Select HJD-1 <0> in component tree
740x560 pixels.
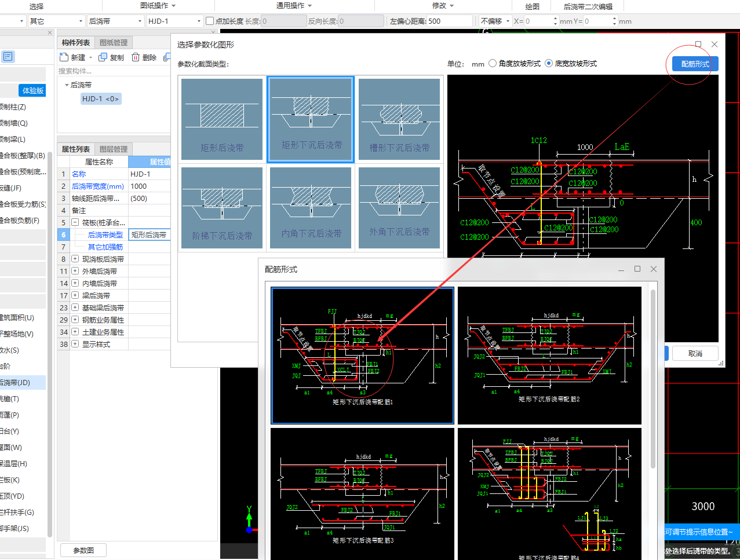pyautogui.click(x=100, y=99)
